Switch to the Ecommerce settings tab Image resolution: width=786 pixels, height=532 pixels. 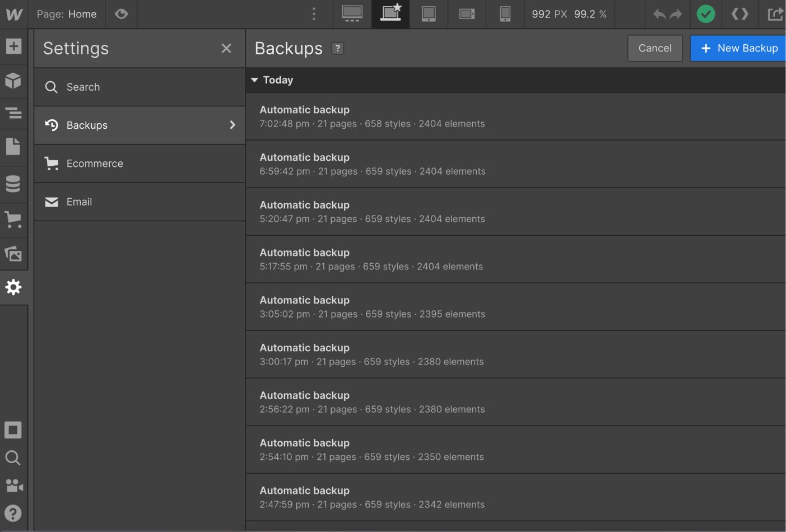[x=139, y=163]
